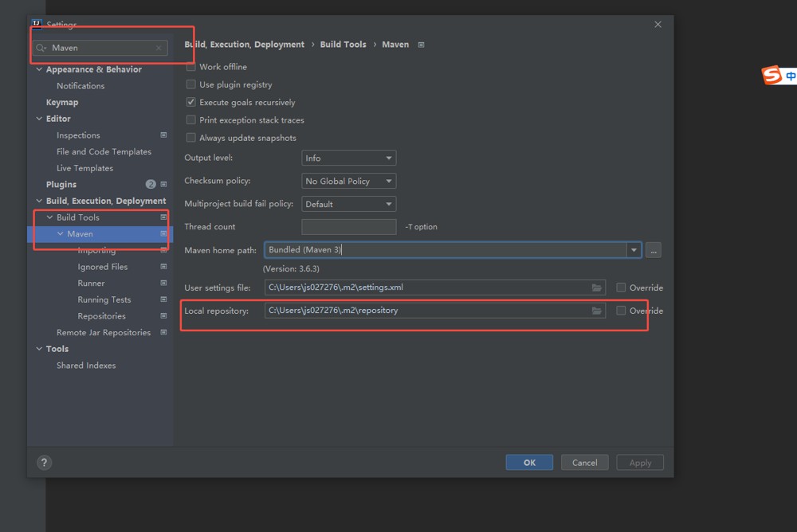This screenshot has width=797, height=532.
Task: Click project-level icon beside Remote Jar Repositories
Action: (163, 332)
